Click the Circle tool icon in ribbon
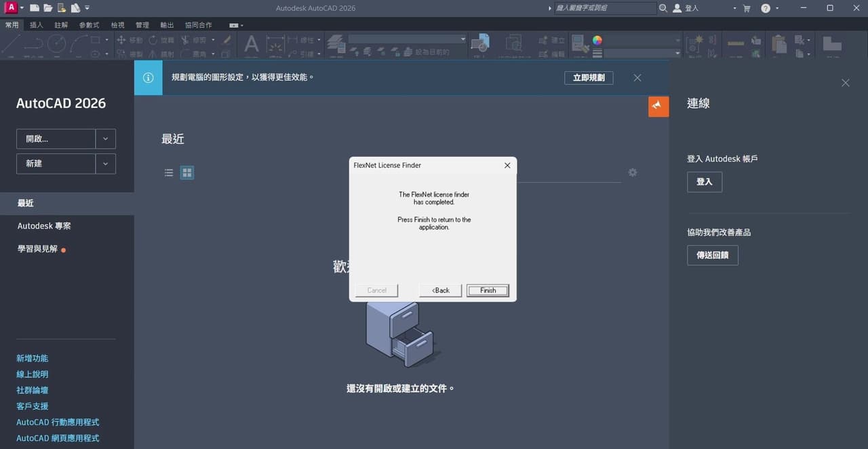 56,44
